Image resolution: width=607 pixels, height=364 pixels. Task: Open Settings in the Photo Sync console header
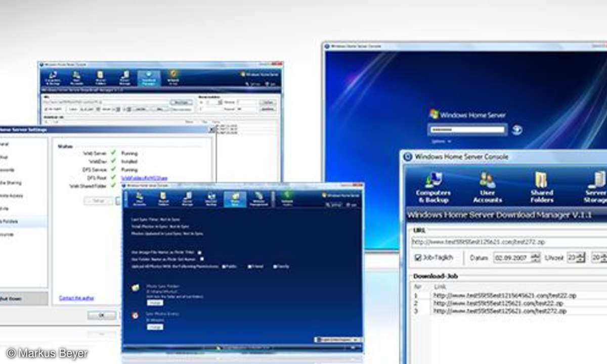click(334, 205)
